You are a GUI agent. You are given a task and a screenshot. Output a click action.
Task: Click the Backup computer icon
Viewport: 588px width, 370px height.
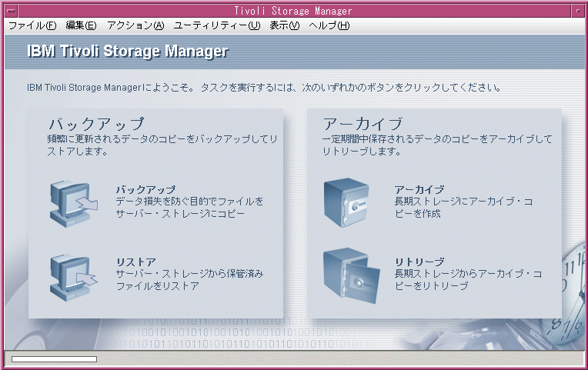74,204
